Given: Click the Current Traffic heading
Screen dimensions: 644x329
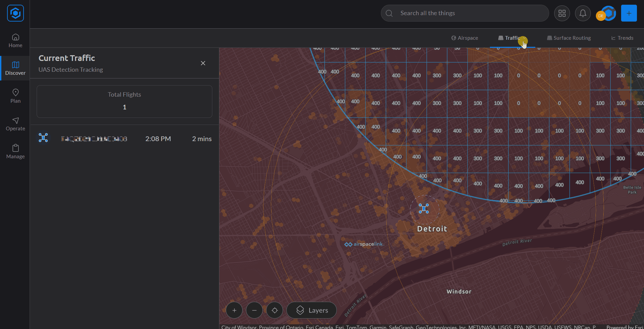Looking at the screenshot, I should tap(67, 58).
